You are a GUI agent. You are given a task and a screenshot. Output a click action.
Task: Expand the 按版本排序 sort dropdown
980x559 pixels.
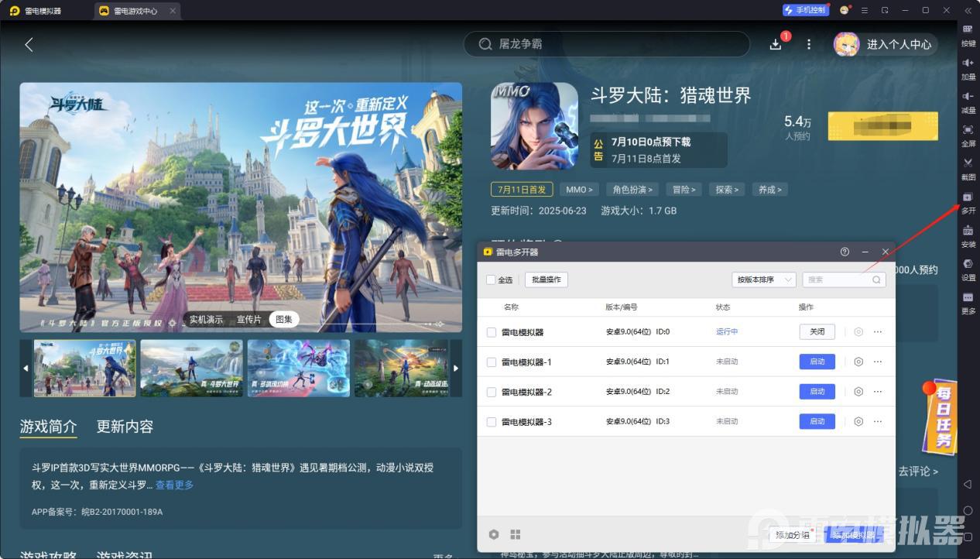pyautogui.click(x=763, y=279)
